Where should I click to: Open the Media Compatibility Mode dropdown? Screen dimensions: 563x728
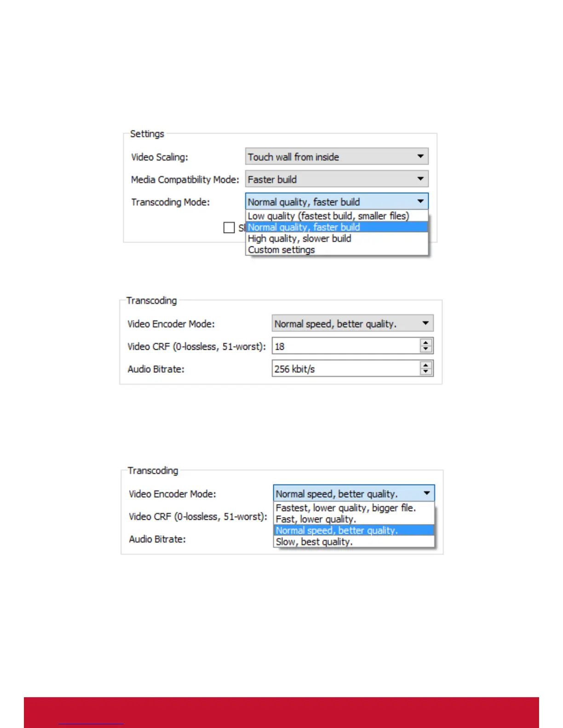(x=337, y=179)
